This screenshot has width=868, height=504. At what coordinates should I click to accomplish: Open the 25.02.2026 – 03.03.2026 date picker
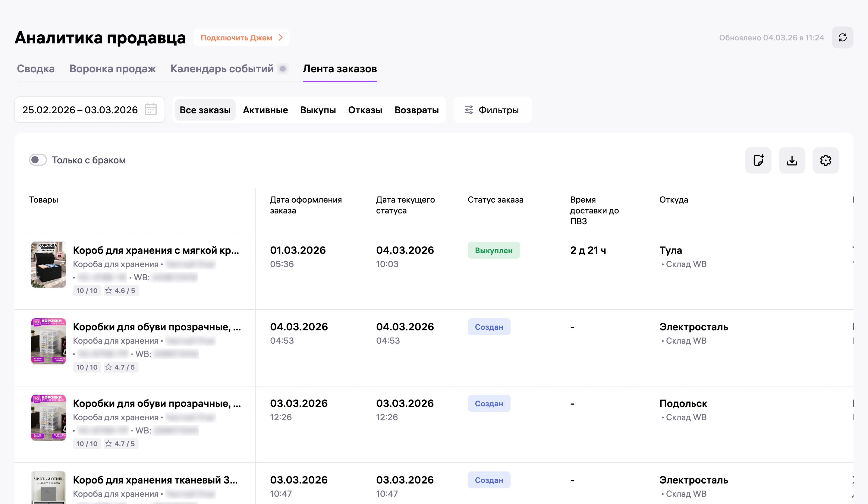[x=90, y=110]
